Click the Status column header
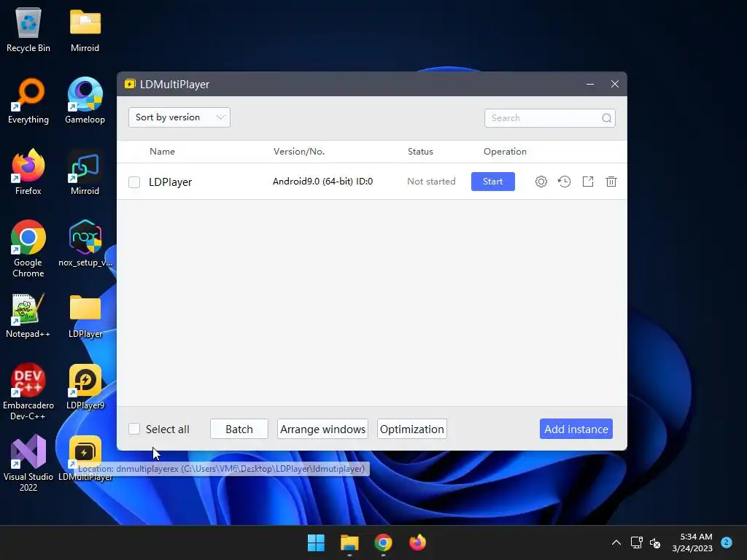The height and width of the screenshot is (560, 747). click(x=420, y=152)
